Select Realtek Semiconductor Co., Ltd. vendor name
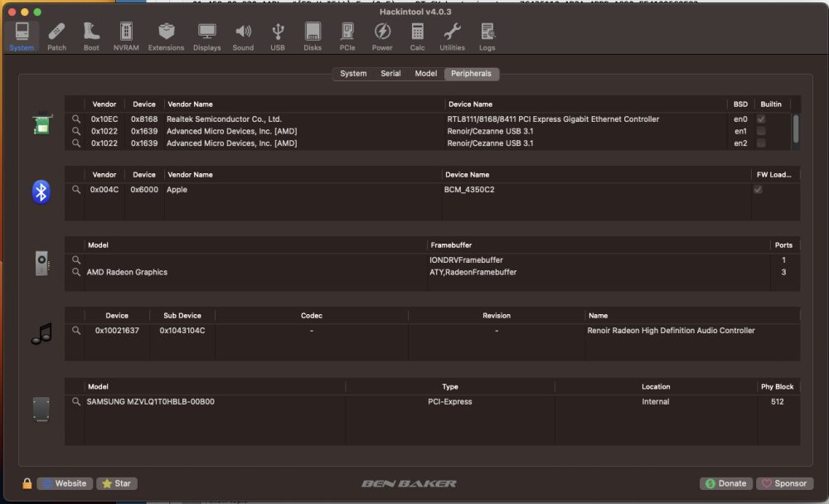 [224, 119]
